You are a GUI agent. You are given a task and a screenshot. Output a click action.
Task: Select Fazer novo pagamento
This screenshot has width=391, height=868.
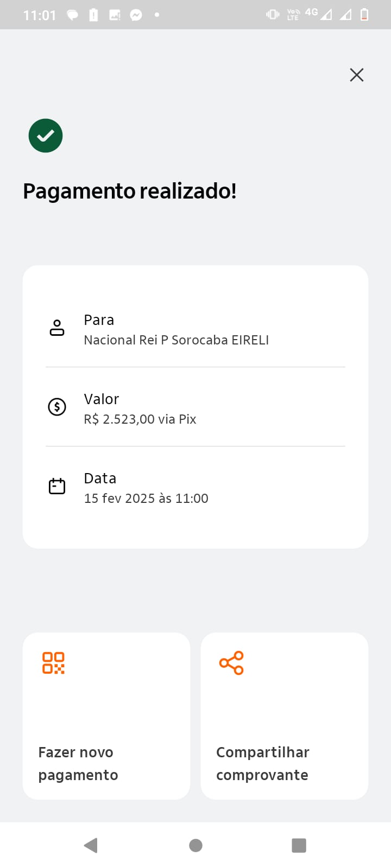[x=106, y=763]
